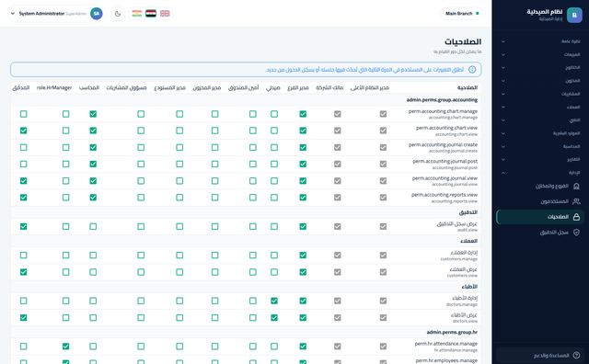Open المستخدمون via its users icon
Screen dimensions: 589x364
coord(576,201)
